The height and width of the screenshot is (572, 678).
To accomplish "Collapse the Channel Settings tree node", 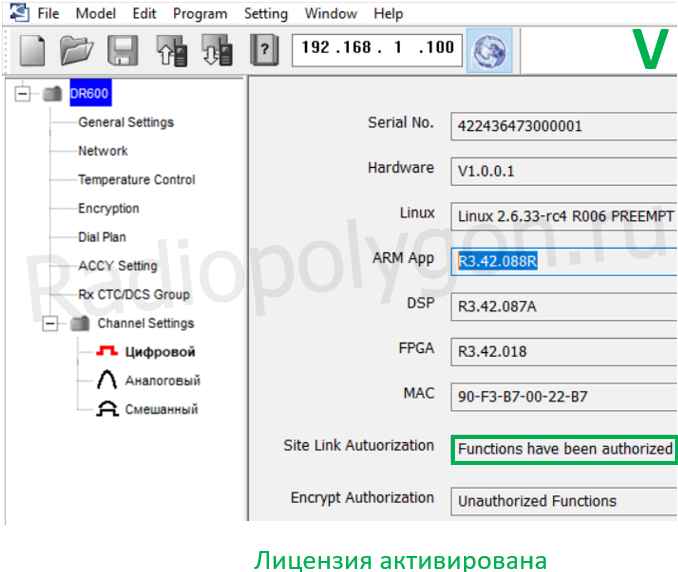I will click(50, 324).
